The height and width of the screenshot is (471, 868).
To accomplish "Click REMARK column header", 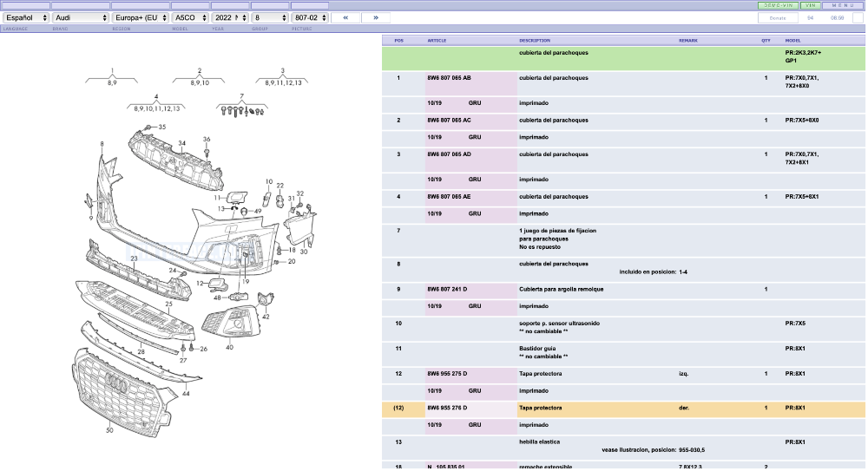I will pyautogui.click(x=688, y=41).
